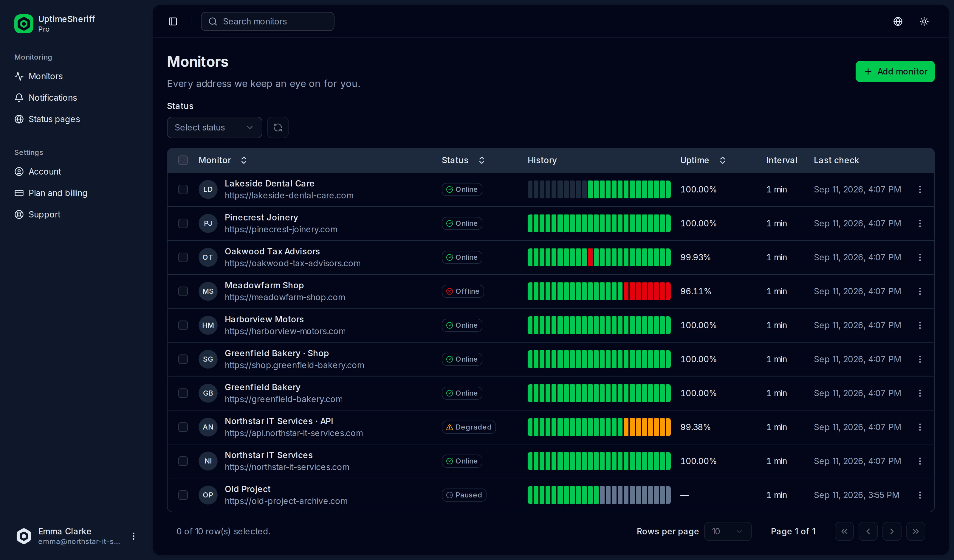
Task: Click the refresh icon next to status filter
Action: 278,127
